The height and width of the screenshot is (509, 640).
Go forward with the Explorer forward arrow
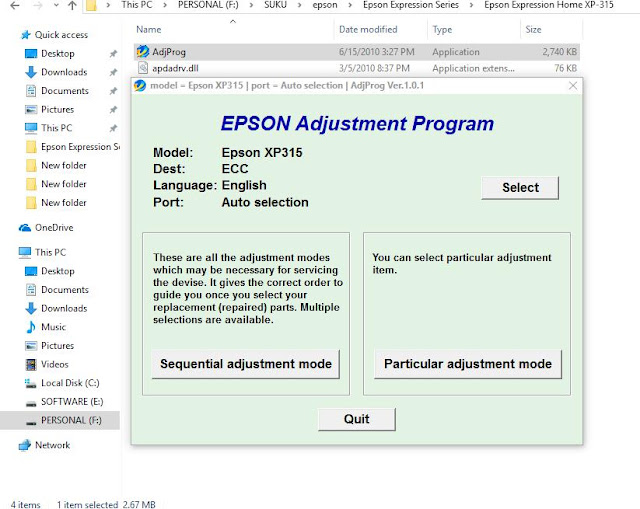tap(38, 5)
